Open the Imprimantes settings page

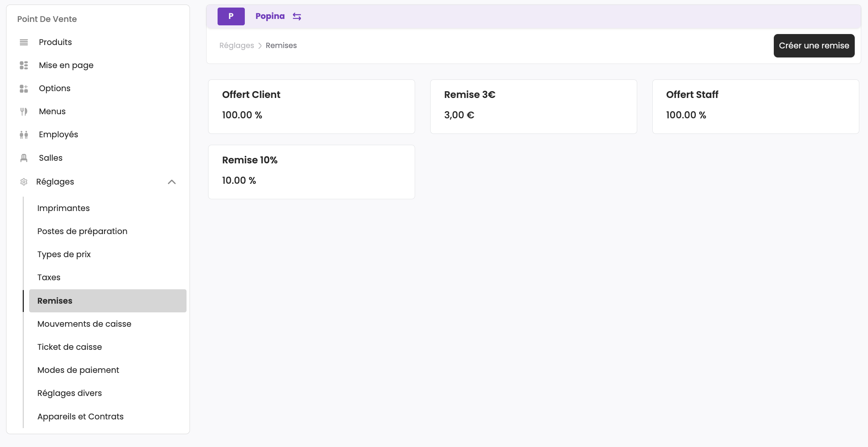(x=64, y=208)
